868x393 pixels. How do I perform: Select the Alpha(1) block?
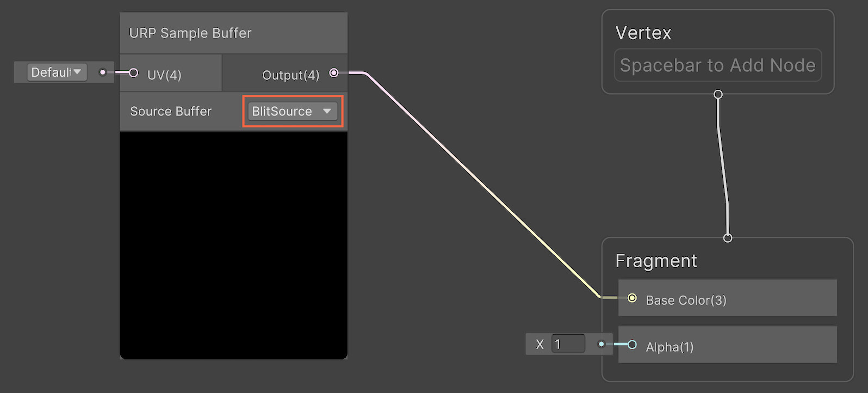pos(728,345)
